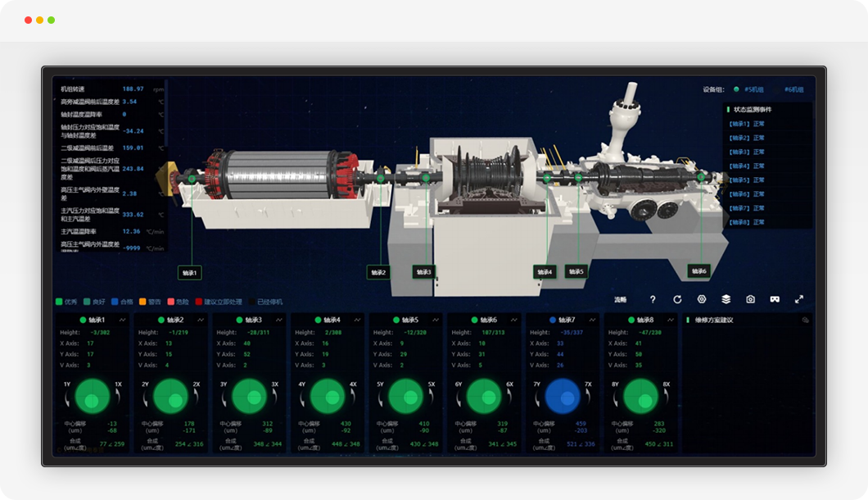Image resolution: width=868 pixels, height=500 pixels.
Task: Click 轴承4 green node on the shaft
Action: [547, 178]
